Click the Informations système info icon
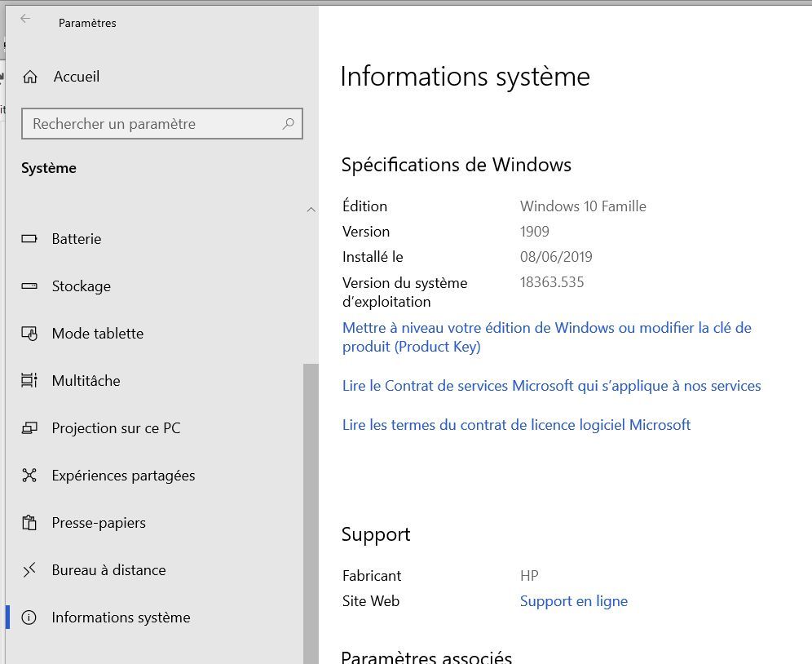This screenshot has width=812, height=664. coord(29,618)
